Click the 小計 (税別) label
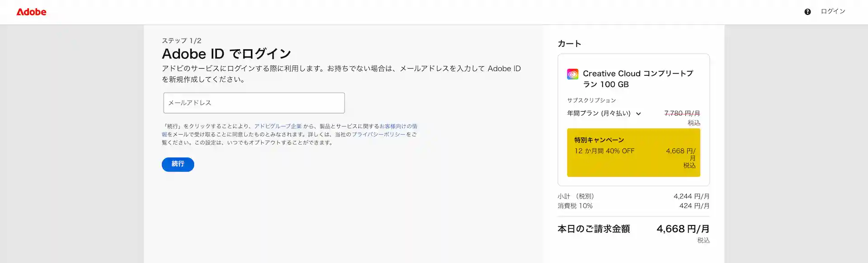This screenshot has height=263, width=868. click(x=576, y=196)
